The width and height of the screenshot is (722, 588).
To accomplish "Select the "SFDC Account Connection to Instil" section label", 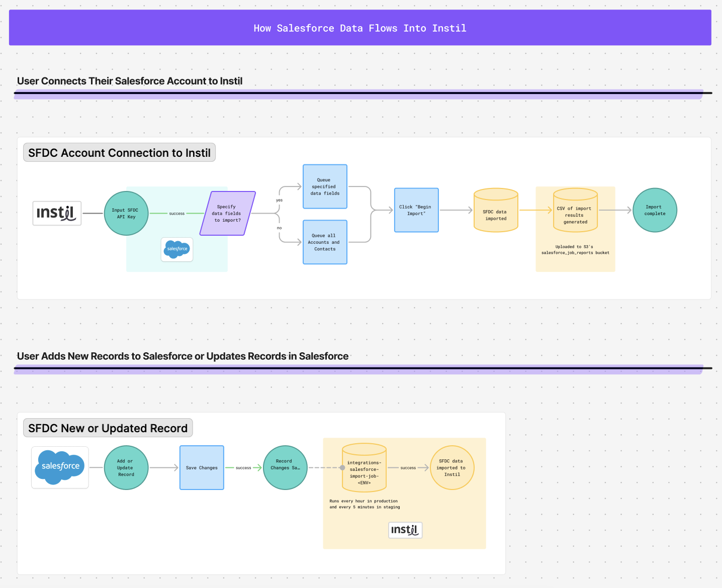I will pyautogui.click(x=119, y=153).
